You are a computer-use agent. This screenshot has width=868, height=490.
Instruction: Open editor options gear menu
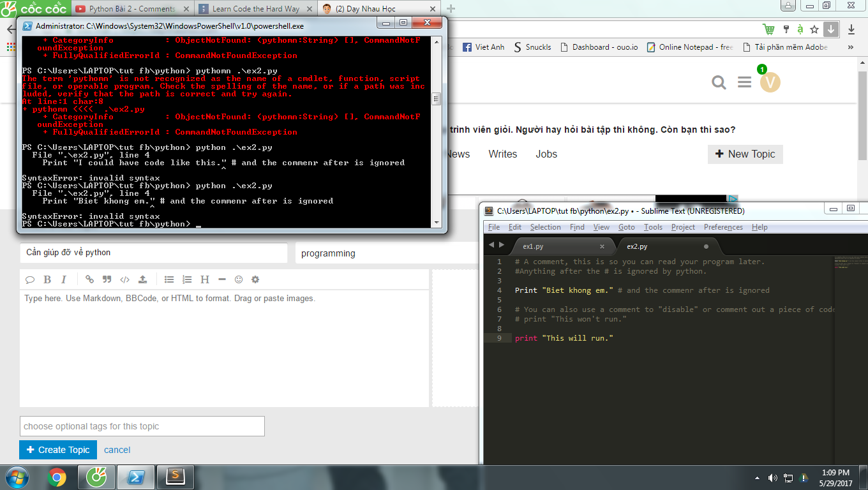pyautogui.click(x=255, y=279)
